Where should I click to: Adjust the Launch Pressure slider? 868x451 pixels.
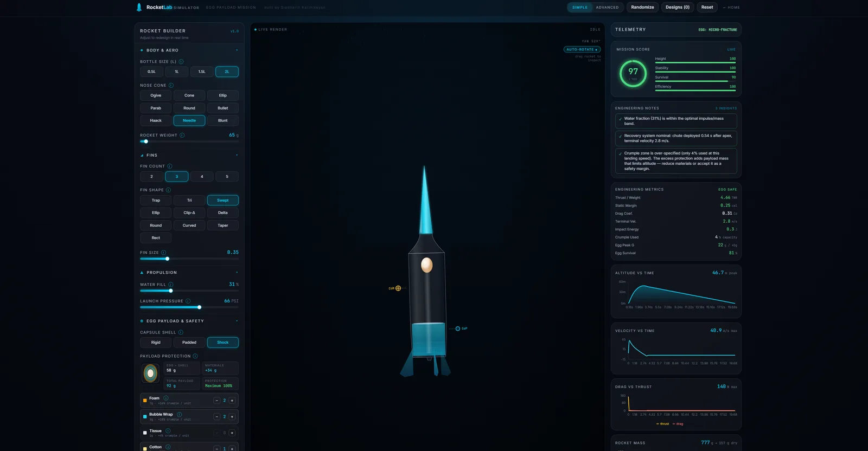coord(189,307)
